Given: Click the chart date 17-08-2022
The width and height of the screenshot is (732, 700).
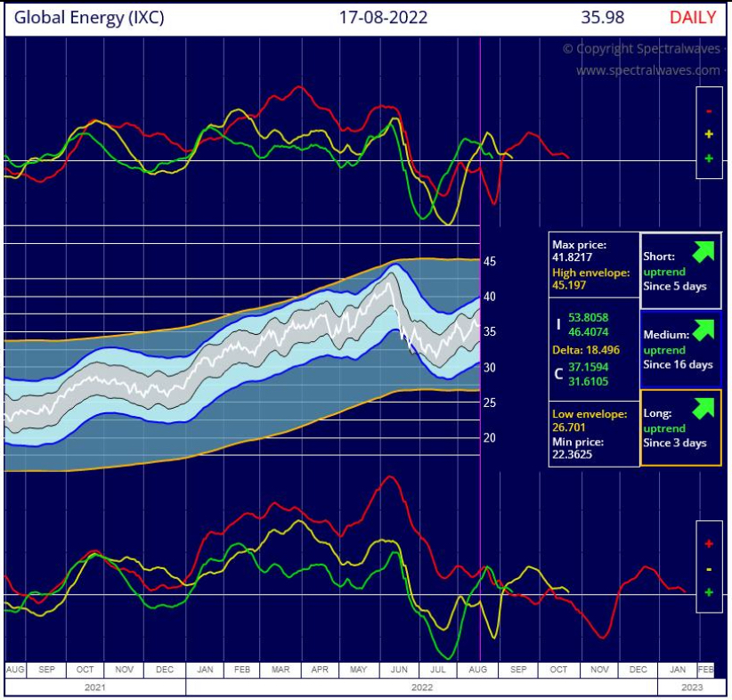Looking at the screenshot, I should pyautogui.click(x=384, y=17).
